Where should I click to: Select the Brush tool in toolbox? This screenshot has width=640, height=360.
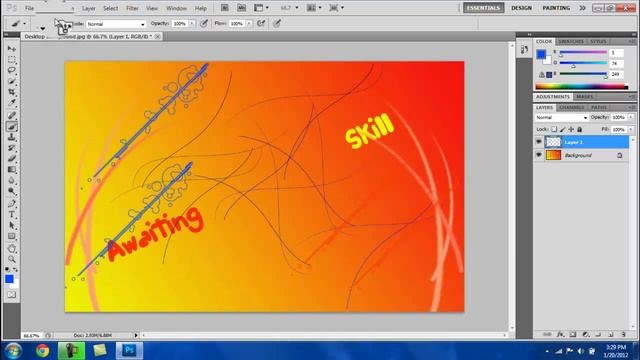(11, 127)
